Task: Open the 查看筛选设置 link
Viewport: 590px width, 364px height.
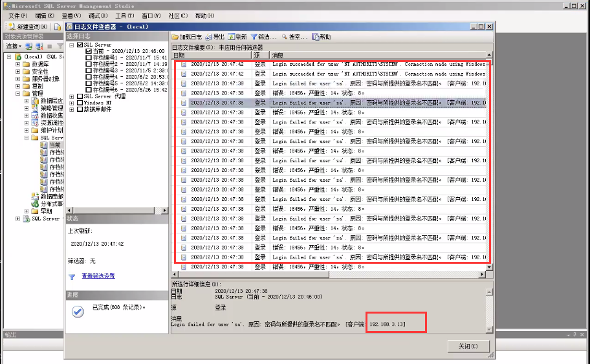Action: click(x=98, y=276)
